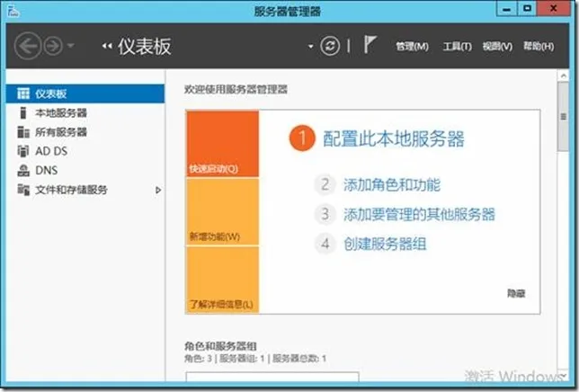Click the 仪表板 grid icon
Screen dimensions: 579x392
pyautogui.click(x=23, y=94)
